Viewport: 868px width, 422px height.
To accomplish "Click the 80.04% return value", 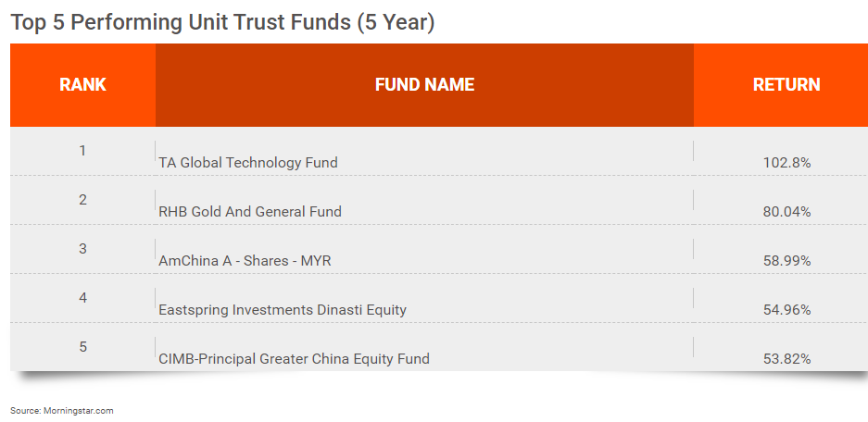I will (786, 211).
